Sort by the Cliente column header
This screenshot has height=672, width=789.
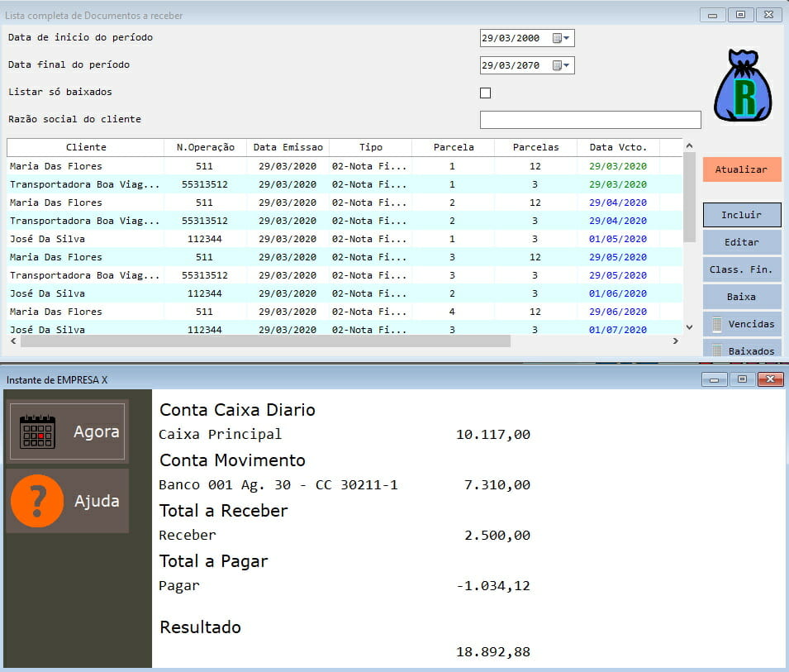(x=86, y=147)
